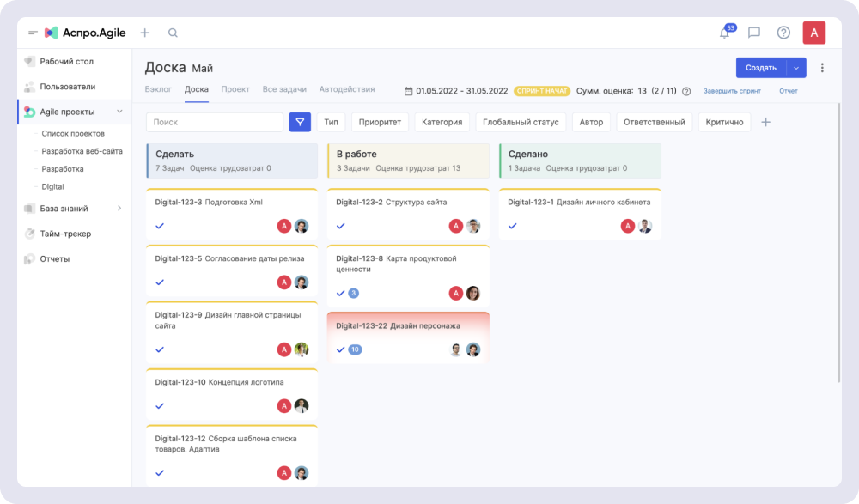Image resolution: width=859 pixels, height=504 pixels.
Task: Open the notifications bell icon
Action: 724,33
